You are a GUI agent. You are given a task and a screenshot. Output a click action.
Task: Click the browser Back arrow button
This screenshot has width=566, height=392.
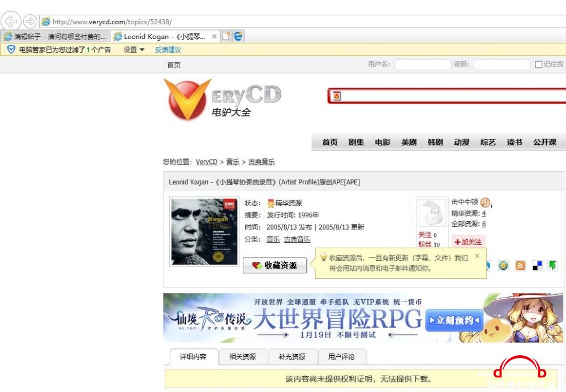(11, 21)
